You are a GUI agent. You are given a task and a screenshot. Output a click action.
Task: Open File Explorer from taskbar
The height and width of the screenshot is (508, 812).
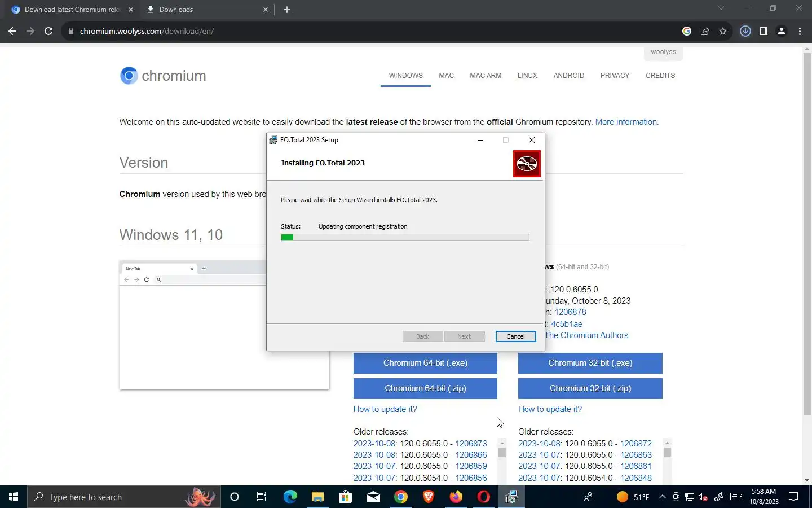pyautogui.click(x=317, y=497)
